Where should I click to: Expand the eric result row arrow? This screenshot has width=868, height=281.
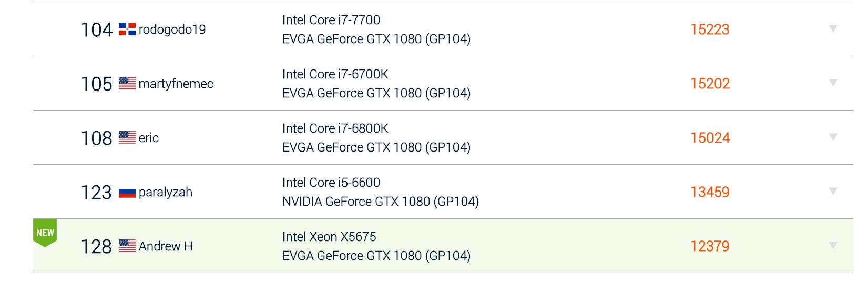pyautogui.click(x=833, y=137)
